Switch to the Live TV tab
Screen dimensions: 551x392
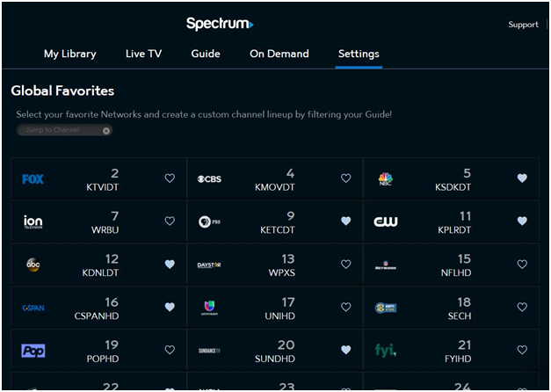(x=143, y=54)
